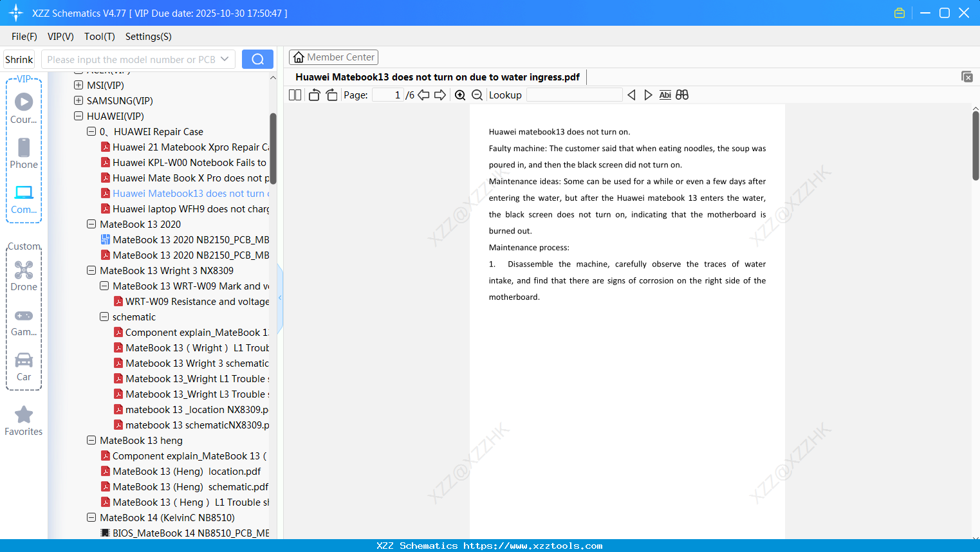
Task: Click the Abi text match icon
Action: tap(665, 95)
